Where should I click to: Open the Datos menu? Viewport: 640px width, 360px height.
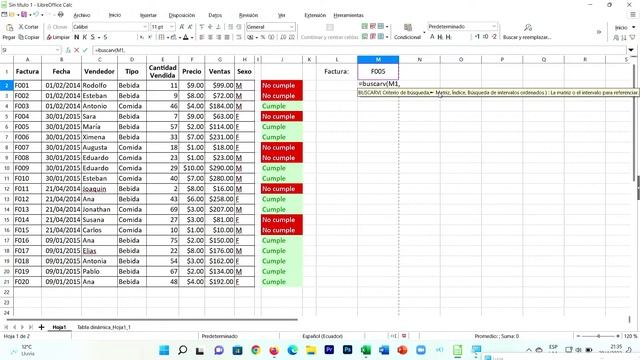pos(215,15)
